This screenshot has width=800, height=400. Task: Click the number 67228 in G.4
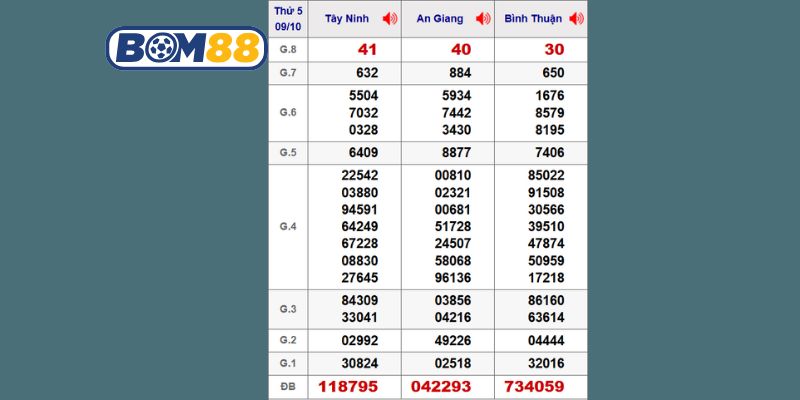(360, 243)
